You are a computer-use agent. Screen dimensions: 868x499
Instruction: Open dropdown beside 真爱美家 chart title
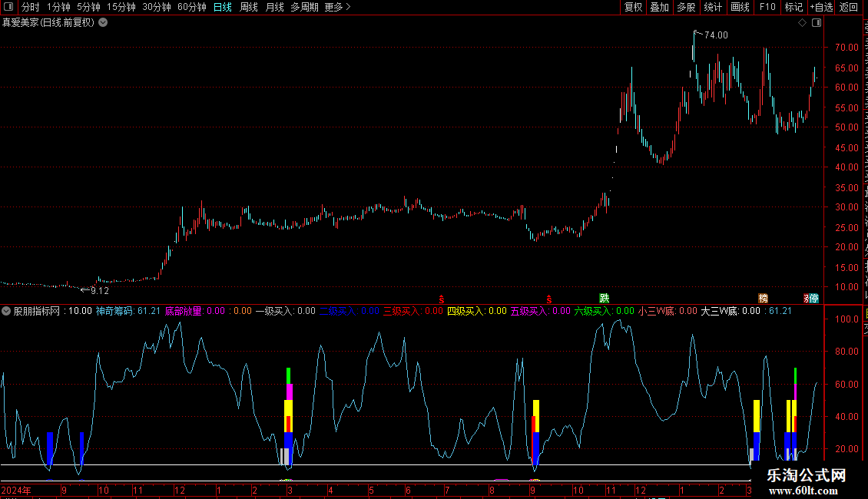[103, 23]
